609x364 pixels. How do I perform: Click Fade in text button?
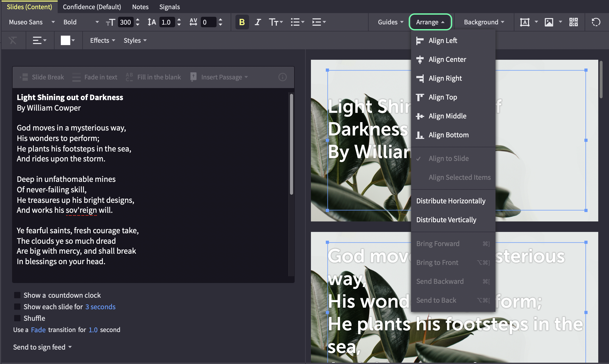pyautogui.click(x=95, y=77)
